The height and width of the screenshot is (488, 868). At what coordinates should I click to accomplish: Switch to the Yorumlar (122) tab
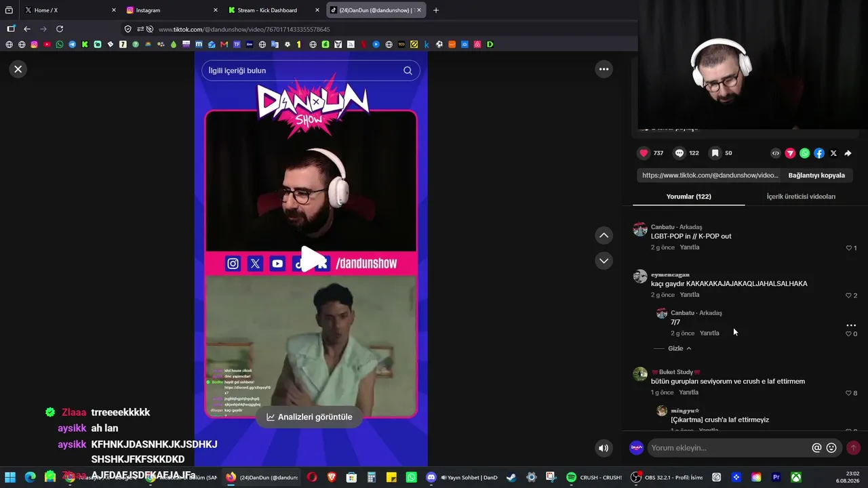click(688, 197)
